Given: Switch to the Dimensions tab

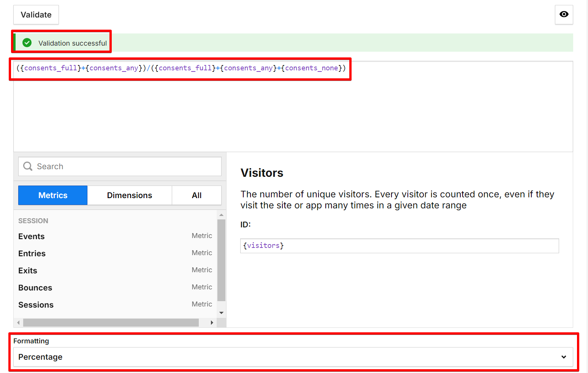Looking at the screenshot, I should (x=129, y=195).
